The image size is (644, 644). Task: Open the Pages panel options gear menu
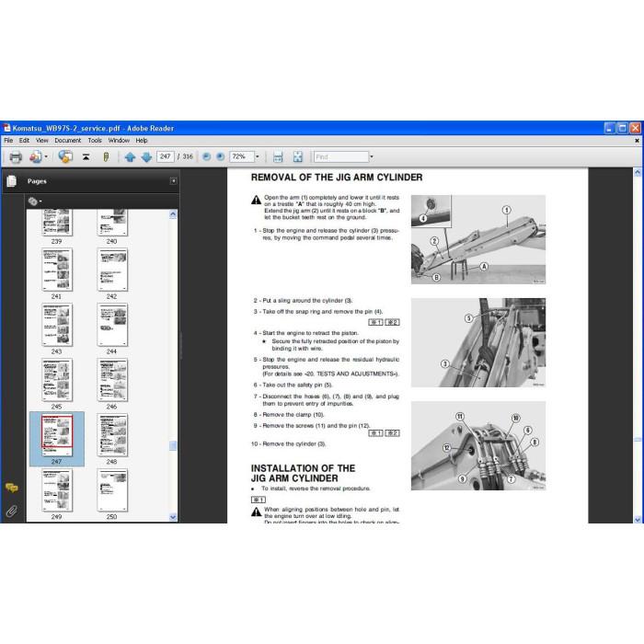(35, 201)
